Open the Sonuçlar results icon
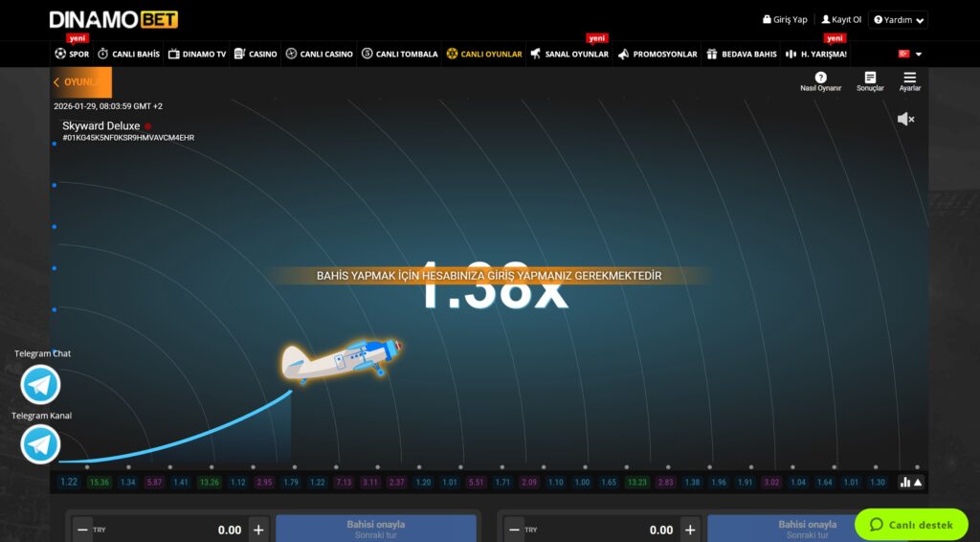 (x=870, y=78)
